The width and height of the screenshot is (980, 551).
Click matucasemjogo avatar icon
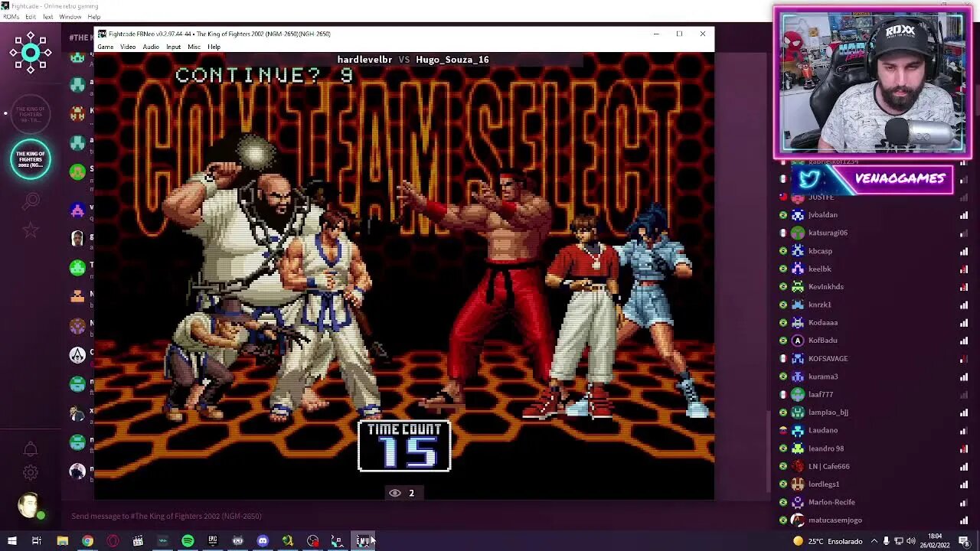(798, 520)
